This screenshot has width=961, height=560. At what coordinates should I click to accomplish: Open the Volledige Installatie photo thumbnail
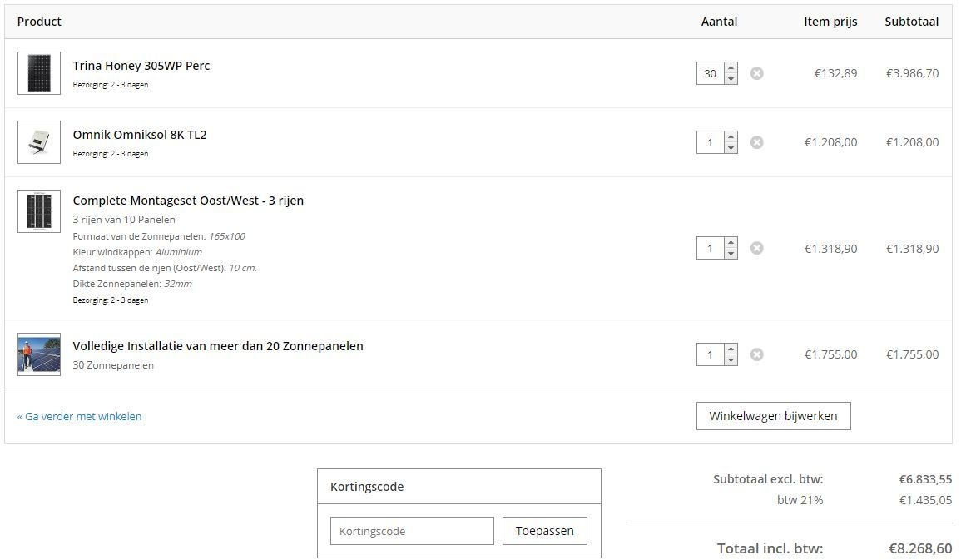click(x=39, y=354)
